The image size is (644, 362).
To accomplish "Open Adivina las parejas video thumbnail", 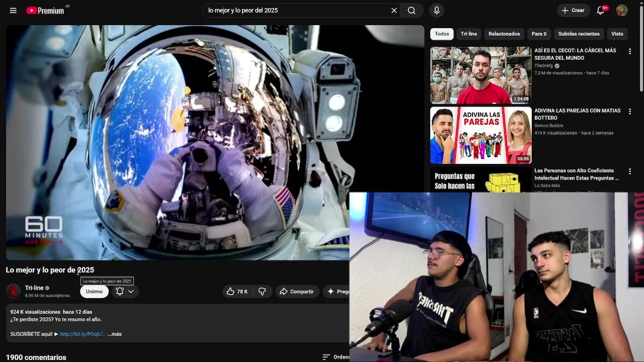I will pyautogui.click(x=480, y=135).
